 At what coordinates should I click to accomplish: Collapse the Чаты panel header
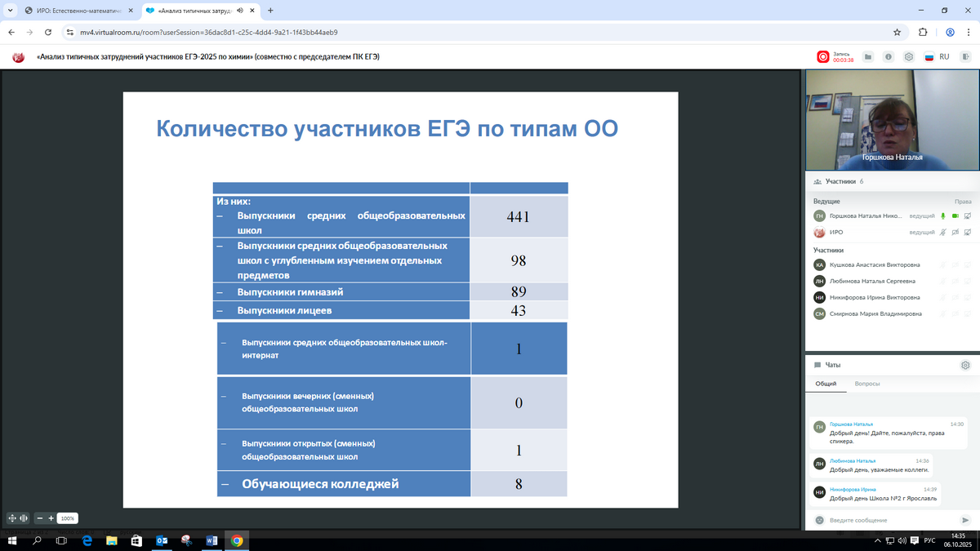click(832, 365)
